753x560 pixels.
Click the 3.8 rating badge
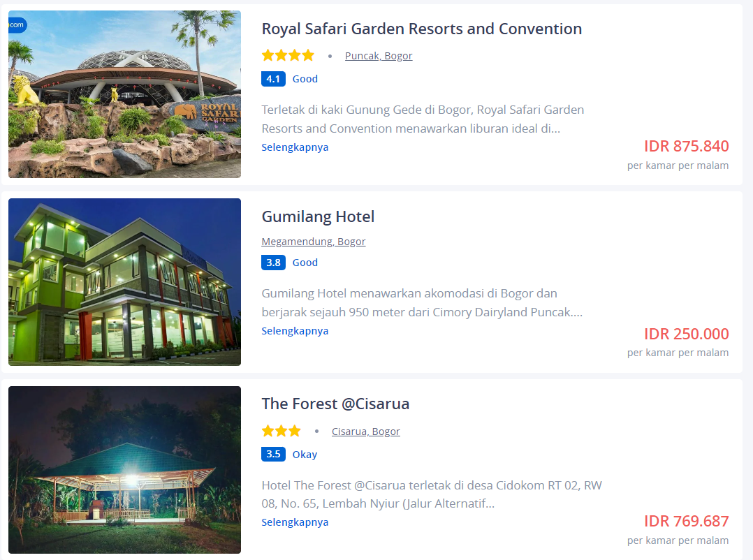click(x=273, y=263)
